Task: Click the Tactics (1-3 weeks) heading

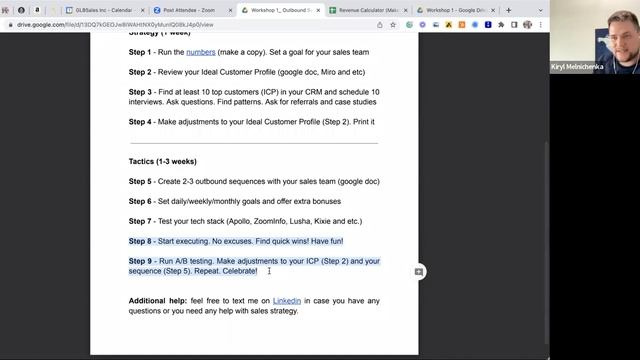Action: coord(162,162)
